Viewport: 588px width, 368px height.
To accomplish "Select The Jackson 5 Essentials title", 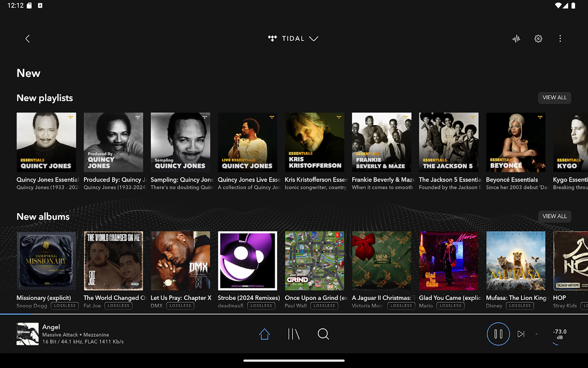I will [x=449, y=180].
